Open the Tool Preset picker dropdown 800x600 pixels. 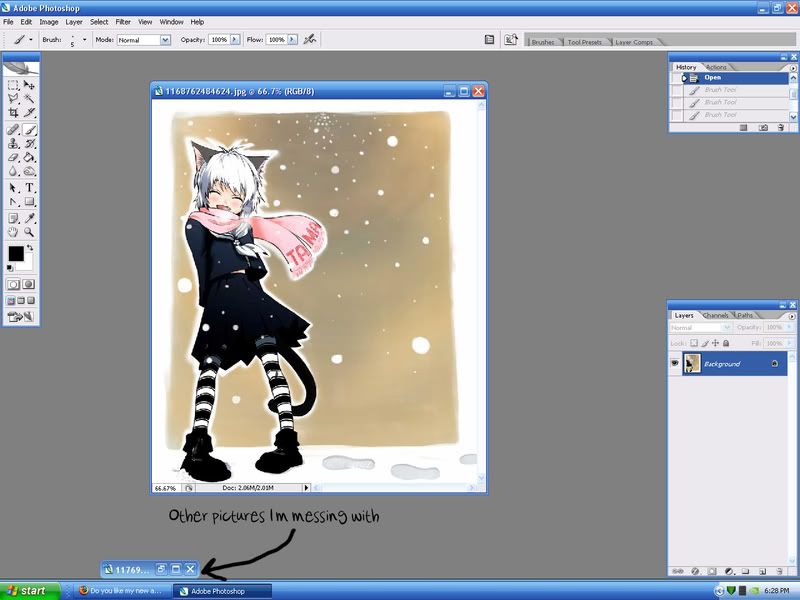[x=31, y=39]
